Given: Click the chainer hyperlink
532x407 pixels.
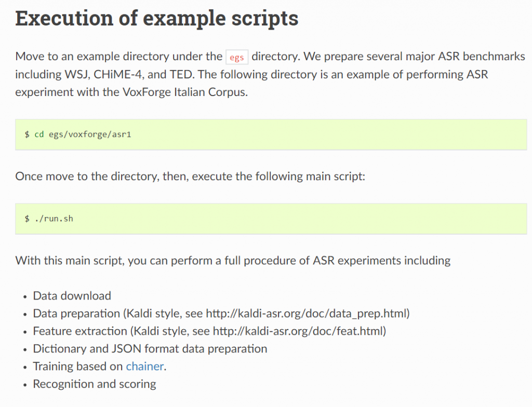Looking at the screenshot, I should tap(145, 367).
